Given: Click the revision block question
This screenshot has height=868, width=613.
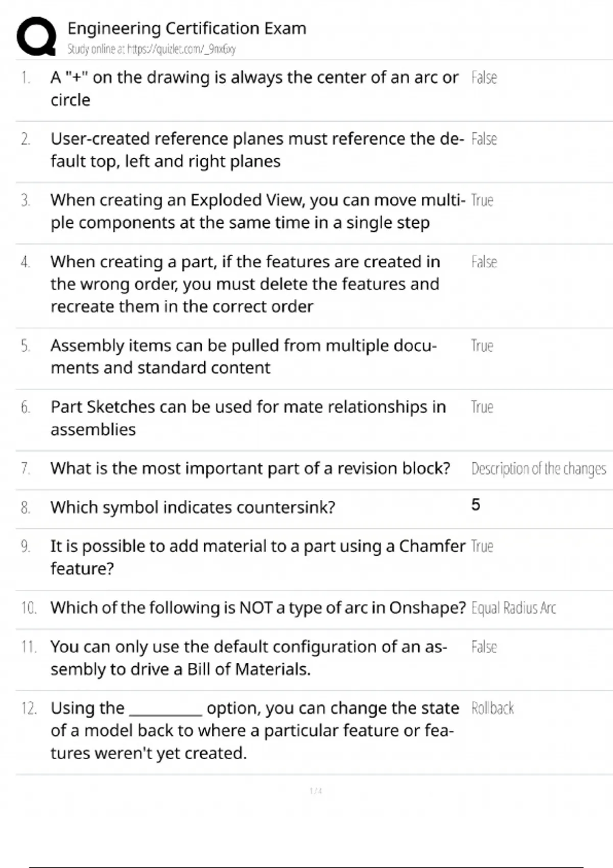Looking at the screenshot, I should (250, 468).
